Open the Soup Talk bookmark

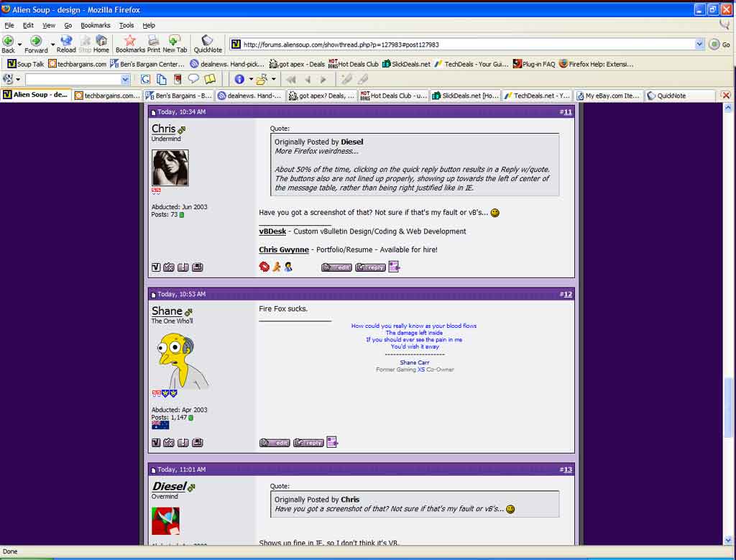point(26,64)
